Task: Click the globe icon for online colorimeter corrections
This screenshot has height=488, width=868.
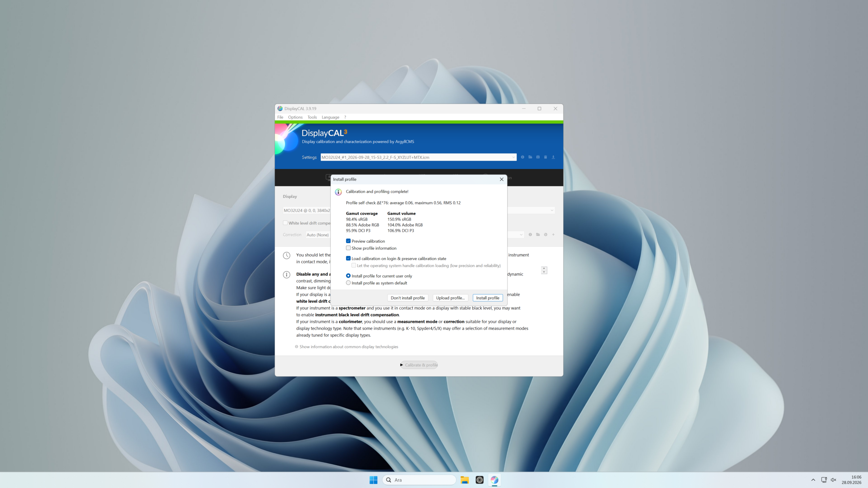Action: click(546, 235)
